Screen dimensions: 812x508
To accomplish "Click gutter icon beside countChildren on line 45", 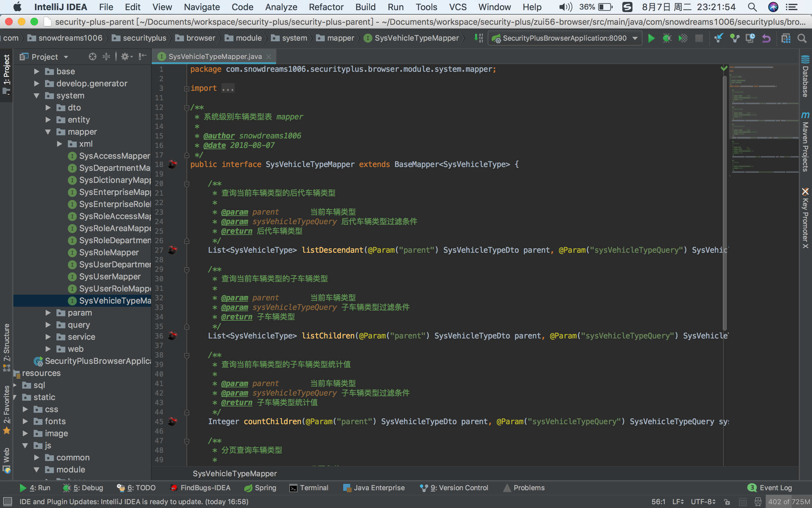I will [173, 421].
